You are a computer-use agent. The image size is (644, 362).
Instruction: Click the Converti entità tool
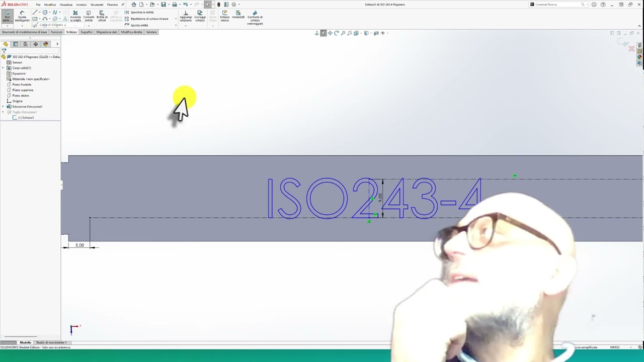click(89, 16)
